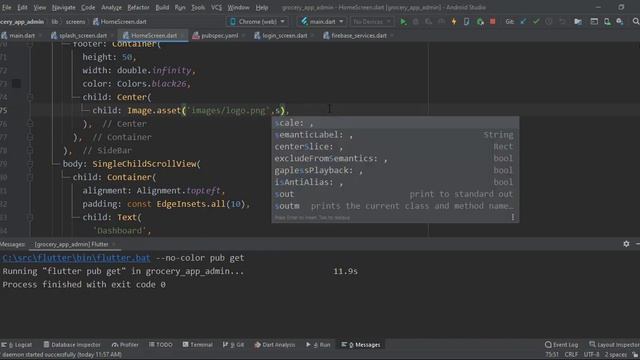This screenshot has width=640, height=360.
Task: Open the flutter.bat path link in Messages
Action: (76, 258)
